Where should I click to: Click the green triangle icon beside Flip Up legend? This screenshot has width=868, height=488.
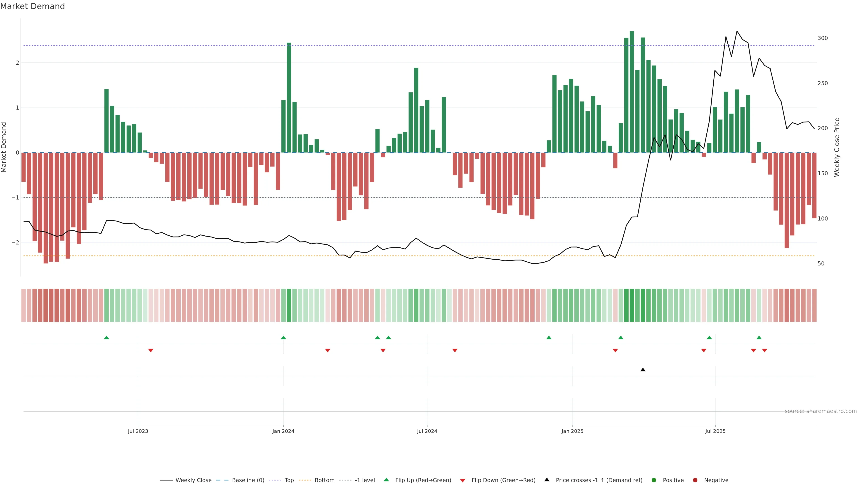(x=387, y=480)
